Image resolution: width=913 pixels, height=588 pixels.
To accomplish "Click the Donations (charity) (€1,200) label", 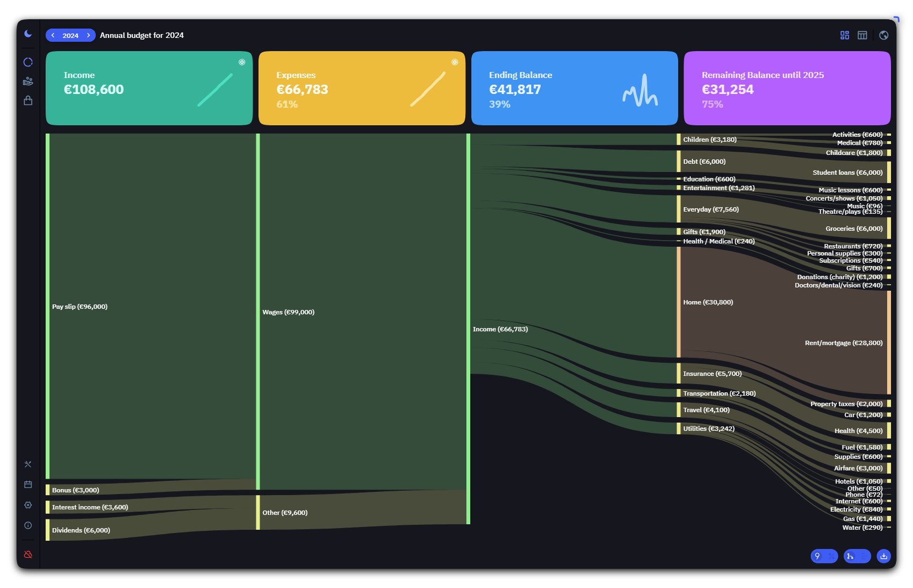I will coord(840,277).
